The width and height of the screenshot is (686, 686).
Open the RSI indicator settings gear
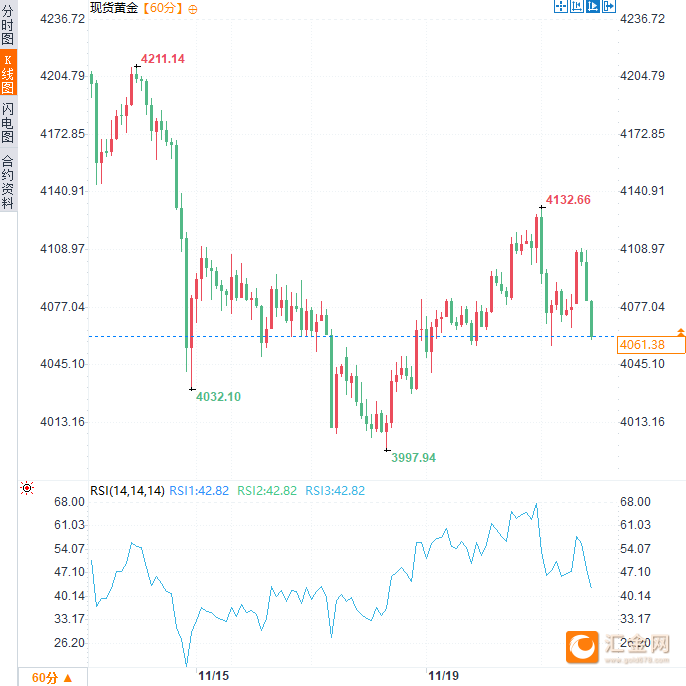(x=27, y=489)
